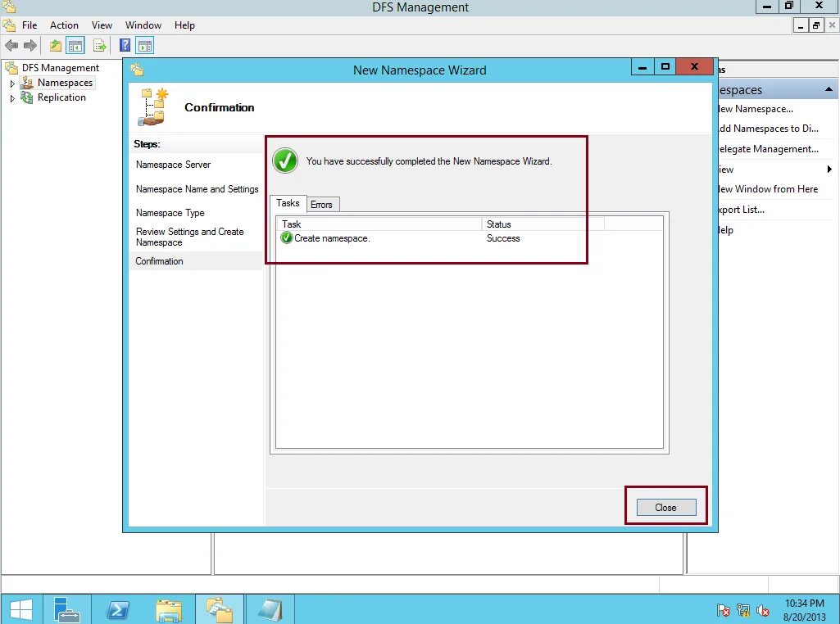840x624 pixels.
Task: Click the Namespace Server step
Action: [x=173, y=165]
